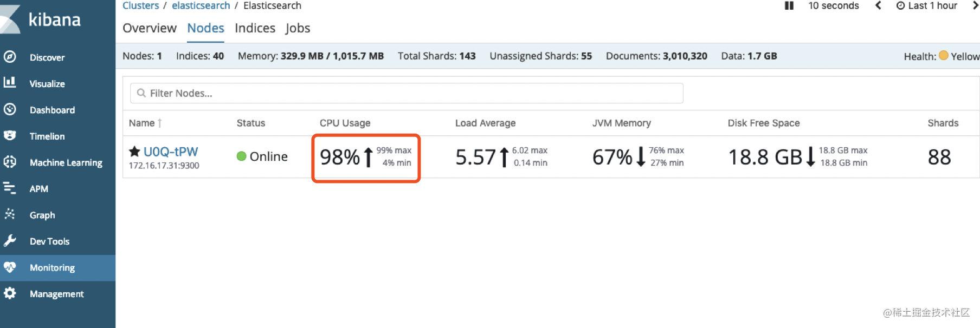Screen dimensions: 980x328
Task: Follow the elasticsearch breadcrumb link
Action: [201, 5]
